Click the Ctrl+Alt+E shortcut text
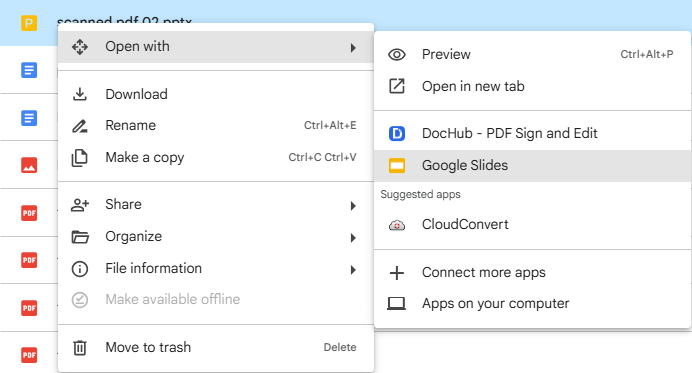The width and height of the screenshot is (692, 373). (x=330, y=125)
